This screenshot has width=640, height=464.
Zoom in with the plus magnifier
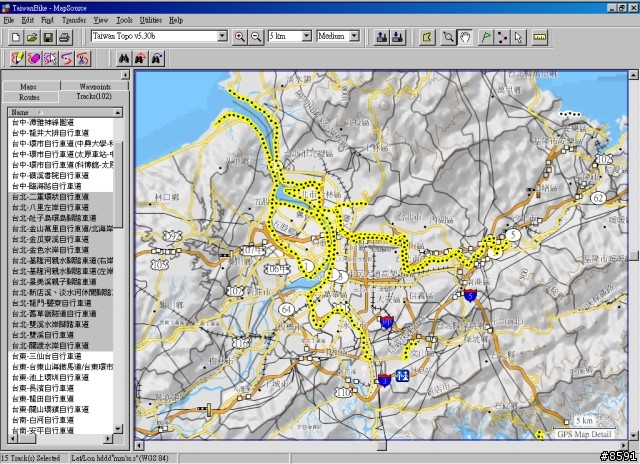(240, 37)
